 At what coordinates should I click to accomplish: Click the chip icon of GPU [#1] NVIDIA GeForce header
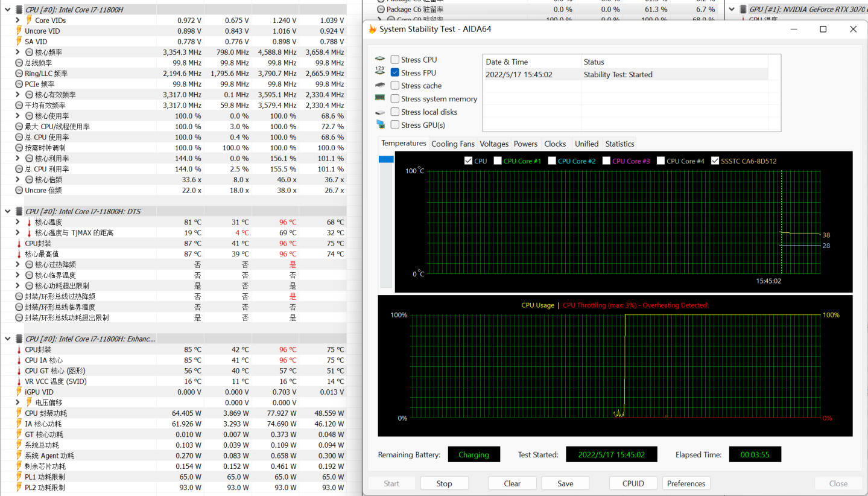click(x=744, y=10)
